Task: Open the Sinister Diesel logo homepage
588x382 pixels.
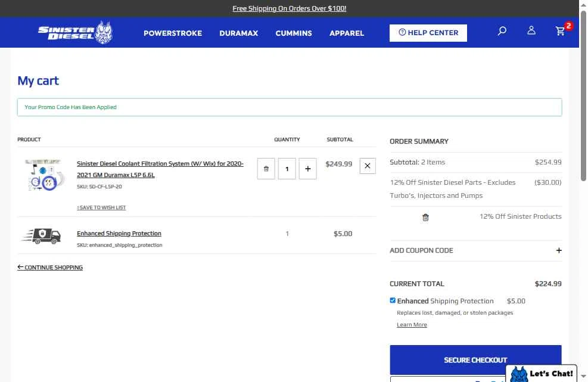Action: point(75,33)
